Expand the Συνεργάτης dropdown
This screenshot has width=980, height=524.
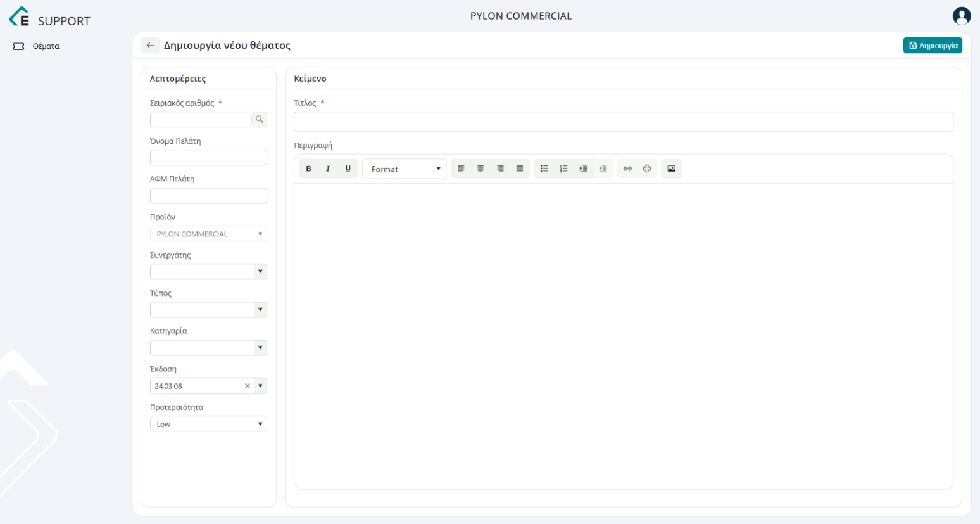click(260, 272)
